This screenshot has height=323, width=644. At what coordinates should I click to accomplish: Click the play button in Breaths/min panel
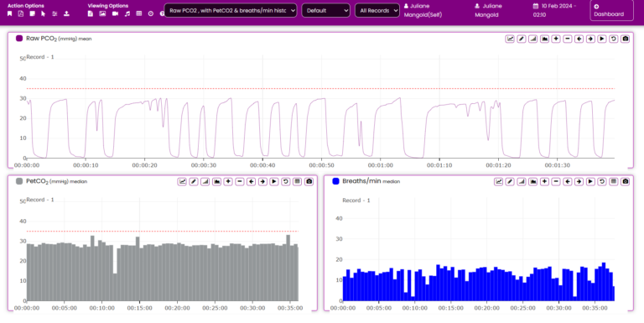pos(590,181)
